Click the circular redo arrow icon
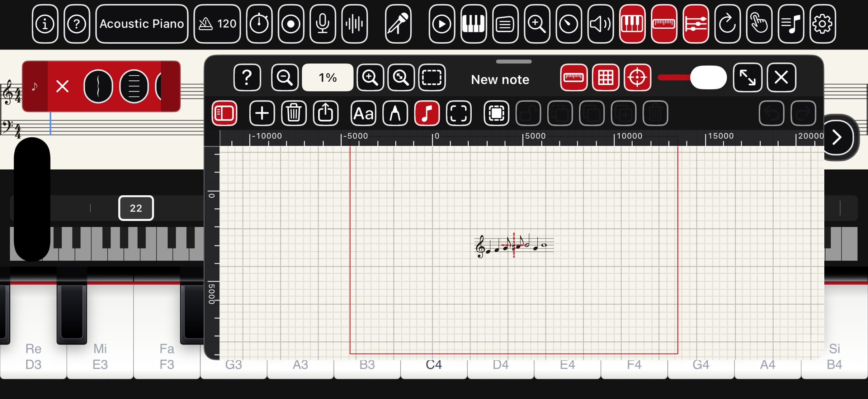This screenshot has width=868, height=399. [727, 24]
